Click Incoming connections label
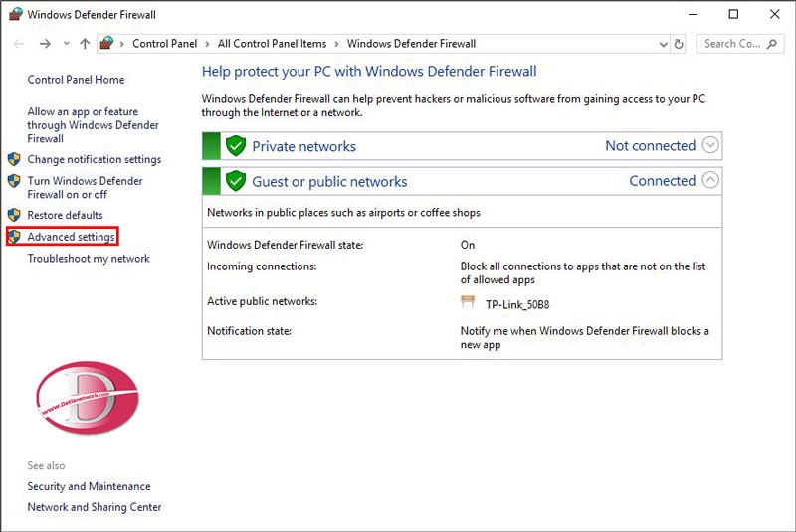The image size is (796, 532). tap(262, 266)
